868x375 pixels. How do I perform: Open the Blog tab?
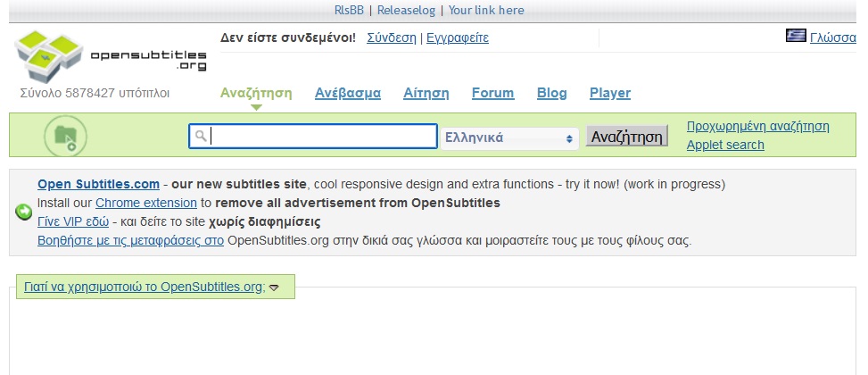(x=551, y=93)
